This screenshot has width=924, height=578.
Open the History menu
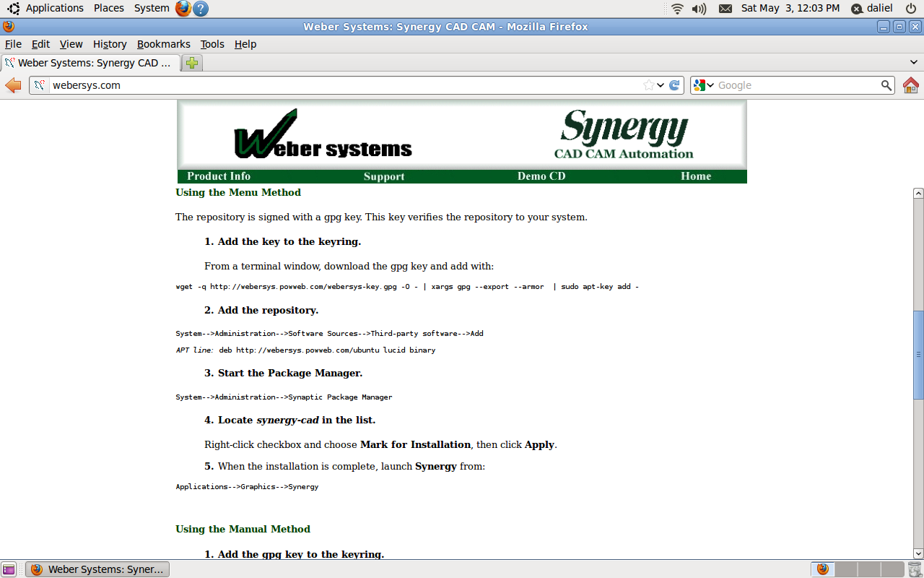click(x=110, y=44)
